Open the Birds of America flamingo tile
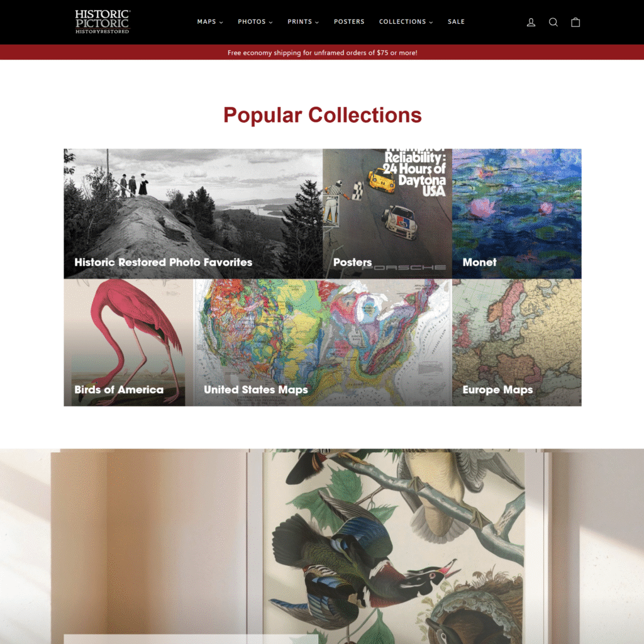 click(x=128, y=343)
